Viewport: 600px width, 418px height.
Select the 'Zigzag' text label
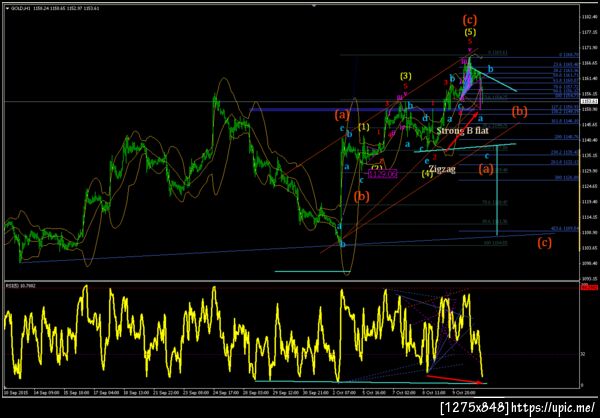tap(442, 168)
